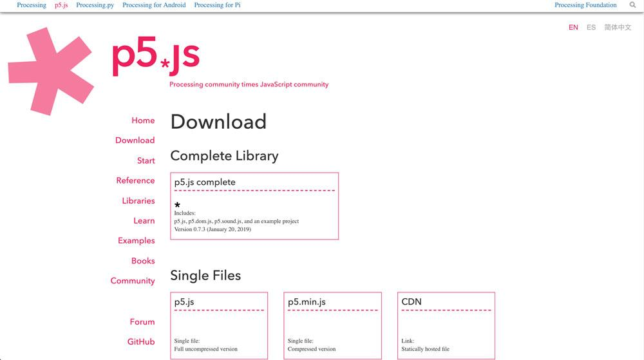Visit GitHub from sidebar
The image size is (644, 360).
click(141, 341)
